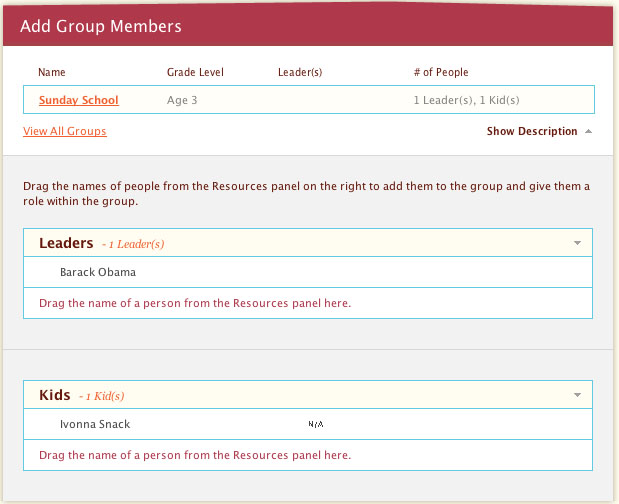Click the Age 3 grade level cell
This screenshot has width=619, height=504.
183,100
